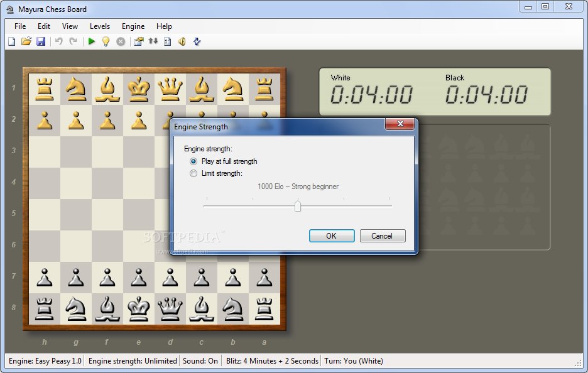Select the black bishop on f8
This screenshot has height=373, width=588.
(107, 309)
